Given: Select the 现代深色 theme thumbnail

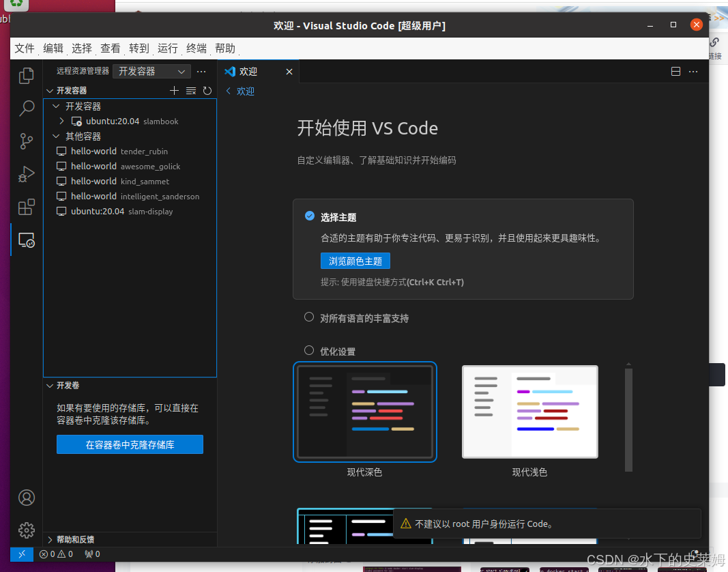Looking at the screenshot, I should (x=364, y=412).
